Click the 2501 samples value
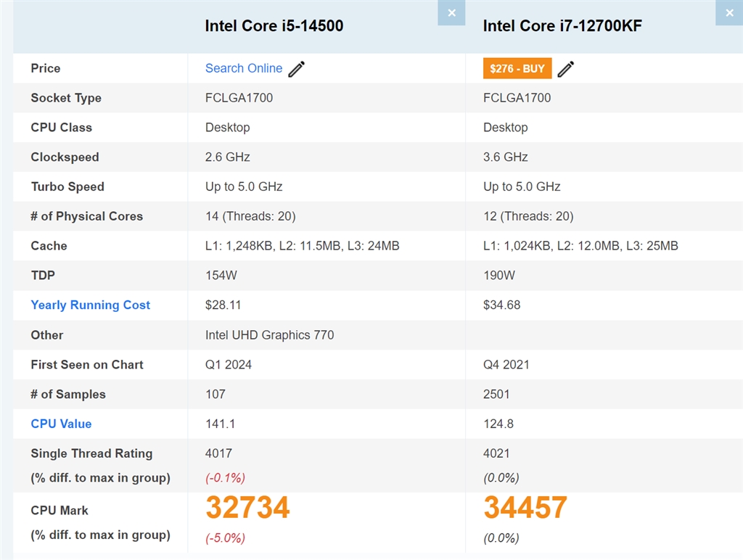This screenshot has width=743, height=560. 497,395
